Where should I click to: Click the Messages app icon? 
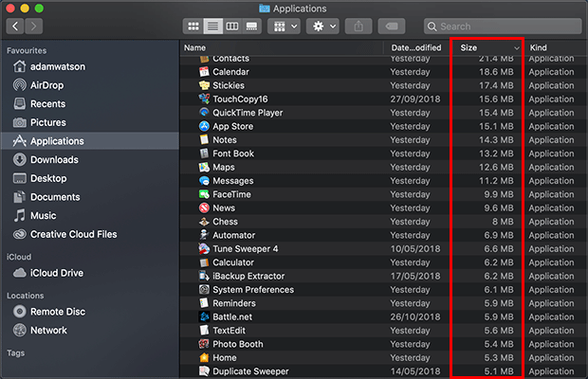click(204, 181)
